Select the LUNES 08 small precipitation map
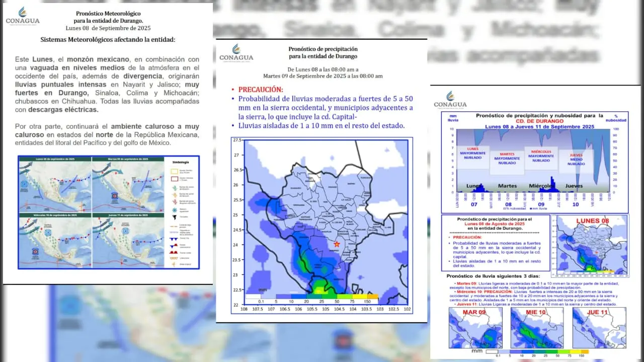Image resolution: width=644 pixels, height=362 pixels. pos(590,246)
